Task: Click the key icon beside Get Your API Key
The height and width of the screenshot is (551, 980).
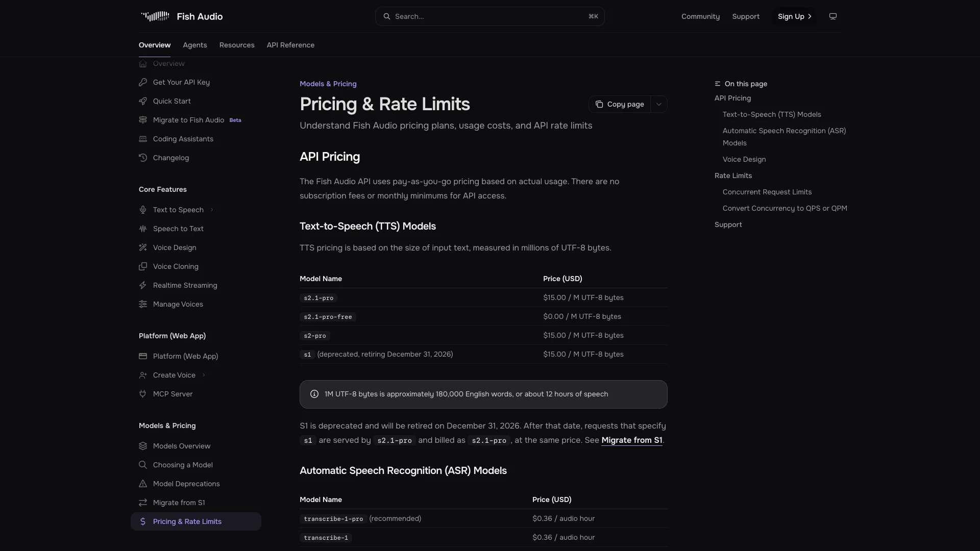Action: pyautogui.click(x=143, y=82)
